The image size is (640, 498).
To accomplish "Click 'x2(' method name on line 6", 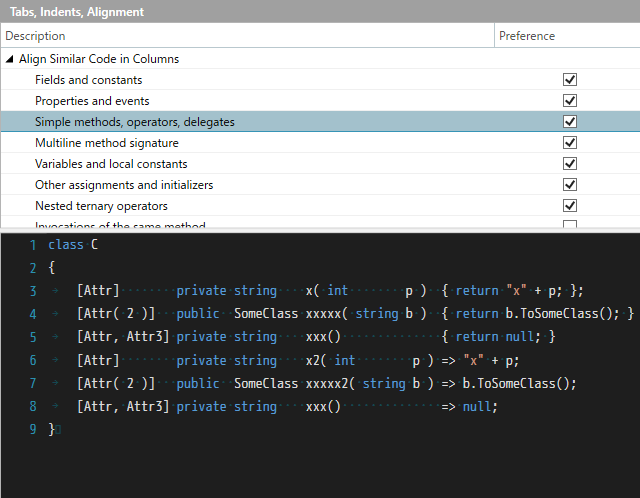I will pyautogui.click(x=316, y=360).
